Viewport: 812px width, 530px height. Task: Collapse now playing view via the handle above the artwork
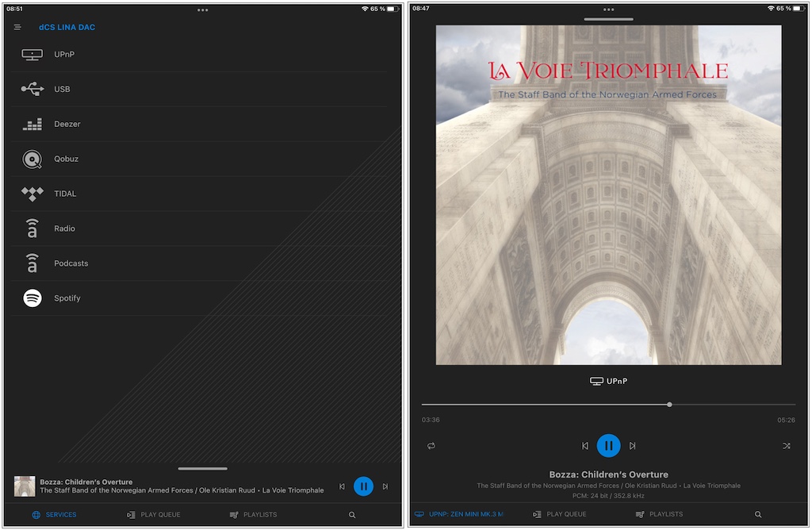(608, 19)
